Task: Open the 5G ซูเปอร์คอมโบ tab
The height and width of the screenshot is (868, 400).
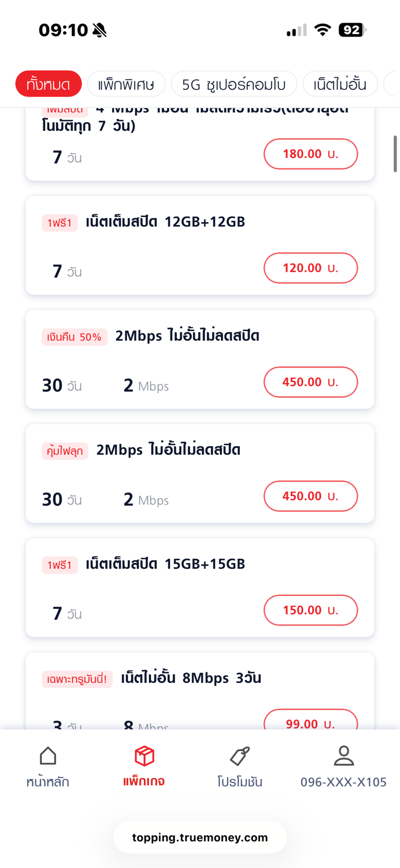Action: 234,84
